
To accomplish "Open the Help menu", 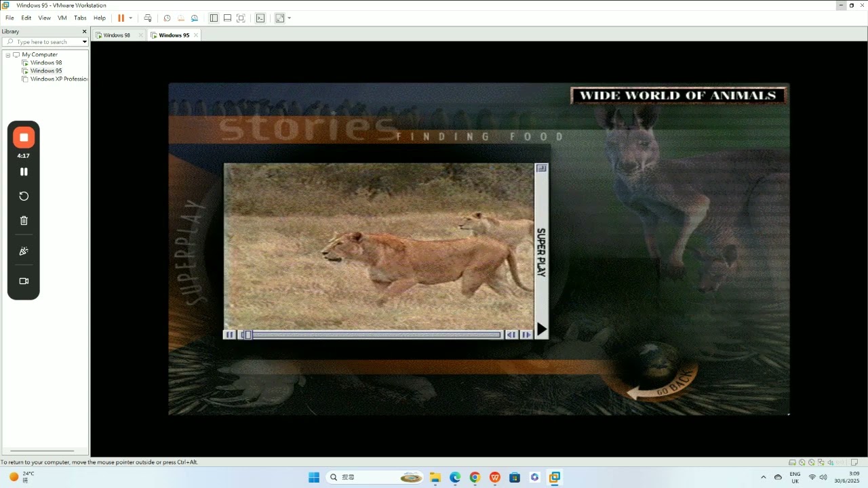I will point(99,18).
